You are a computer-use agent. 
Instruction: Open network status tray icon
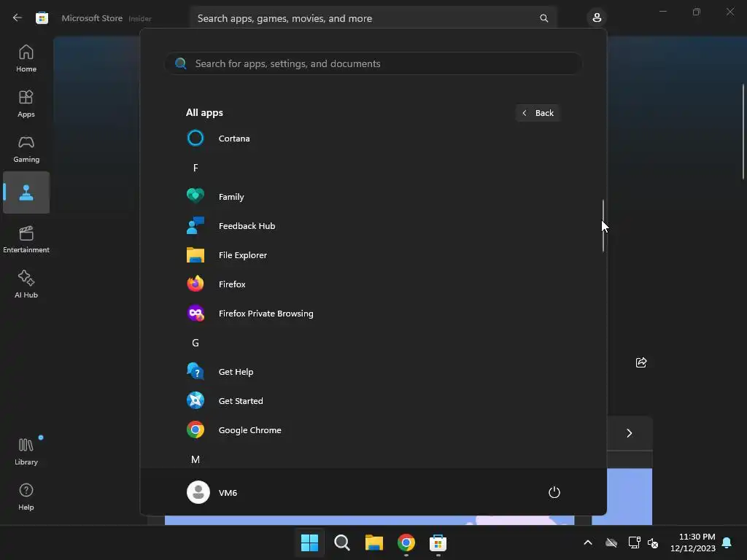[x=634, y=542]
